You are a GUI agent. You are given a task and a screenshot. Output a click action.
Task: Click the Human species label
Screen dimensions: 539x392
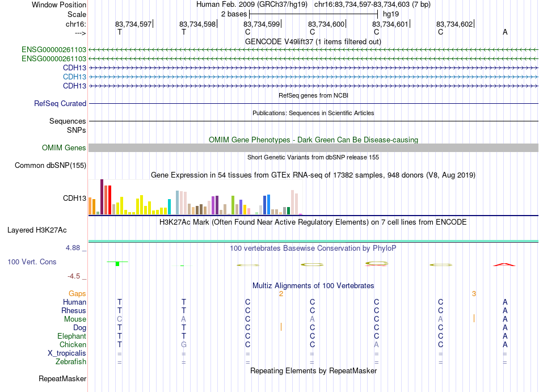74,302
